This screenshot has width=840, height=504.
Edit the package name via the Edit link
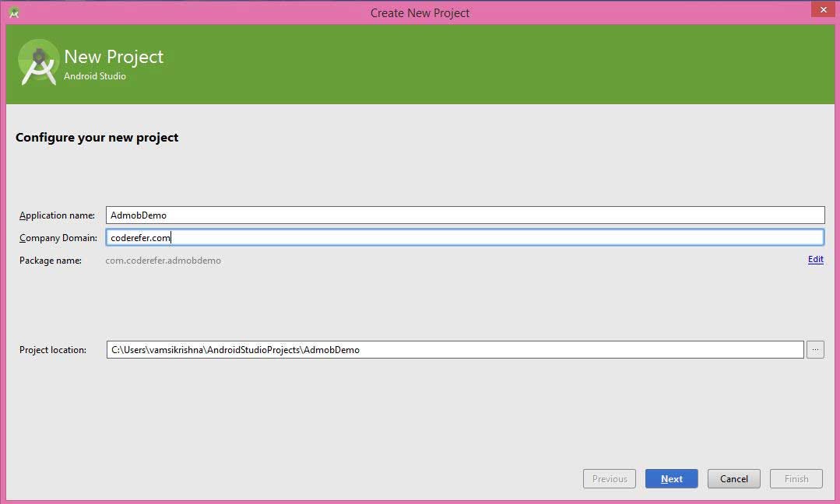click(814, 259)
